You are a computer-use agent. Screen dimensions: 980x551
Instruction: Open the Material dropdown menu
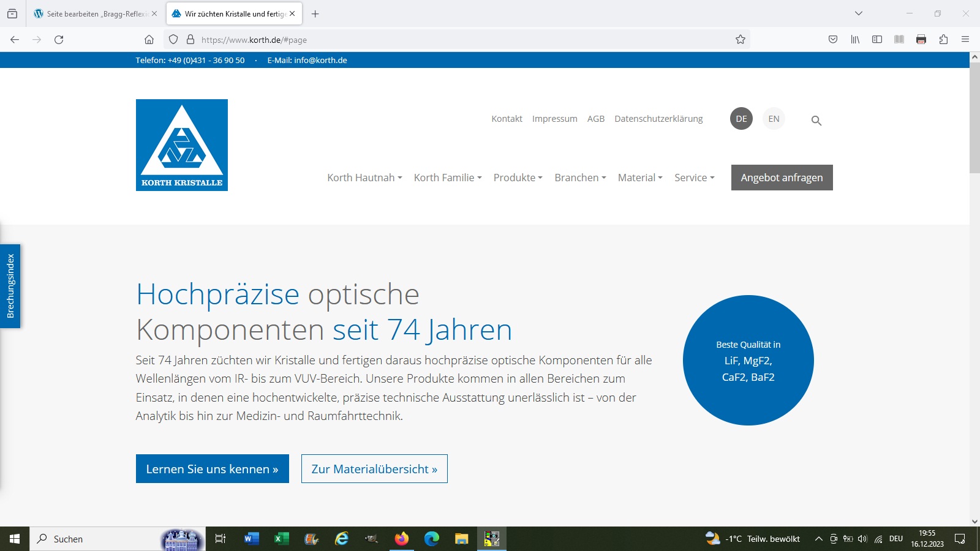639,178
